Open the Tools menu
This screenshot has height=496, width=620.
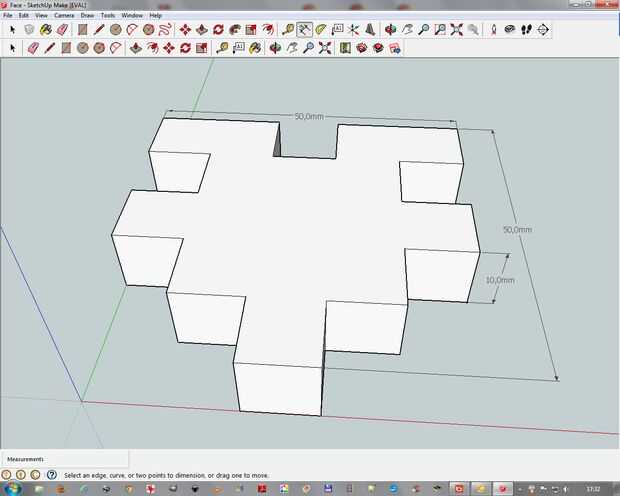(x=107, y=16)
